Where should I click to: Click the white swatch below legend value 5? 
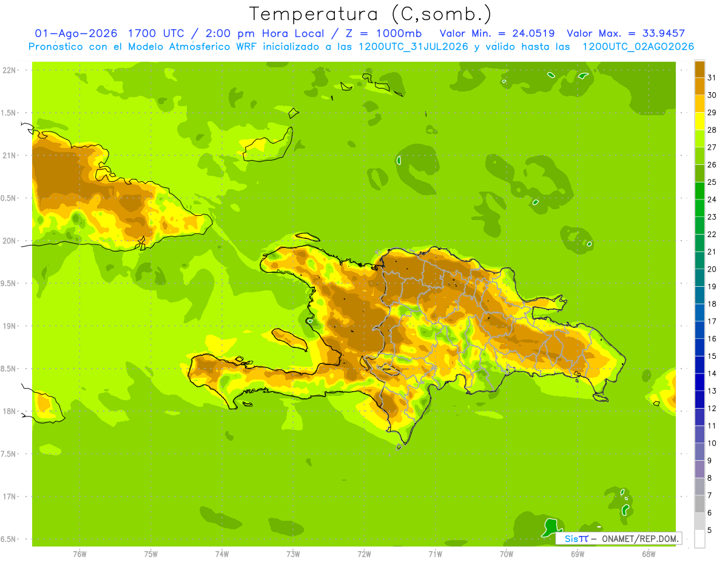(x=699, y=539)
